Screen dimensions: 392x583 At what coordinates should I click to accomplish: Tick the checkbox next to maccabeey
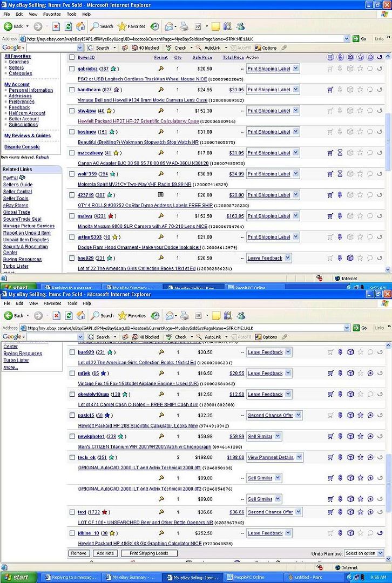(x=72, y=153)
